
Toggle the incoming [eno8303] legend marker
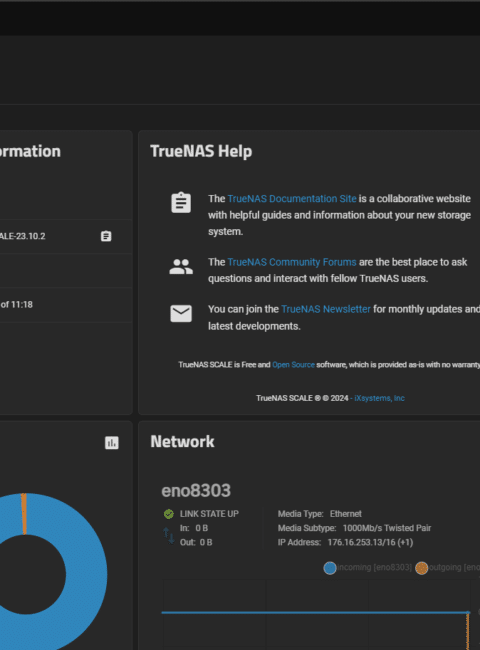(x=330, y=568)
